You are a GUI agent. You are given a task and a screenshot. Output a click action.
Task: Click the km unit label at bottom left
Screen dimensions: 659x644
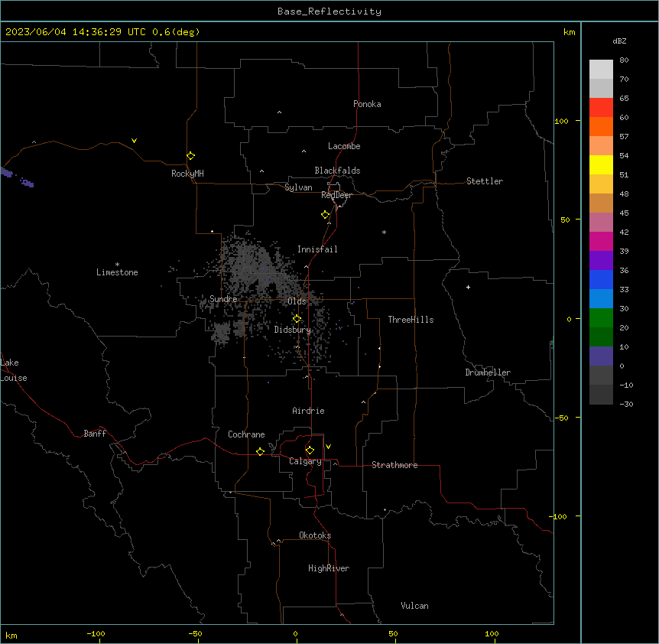11,635
